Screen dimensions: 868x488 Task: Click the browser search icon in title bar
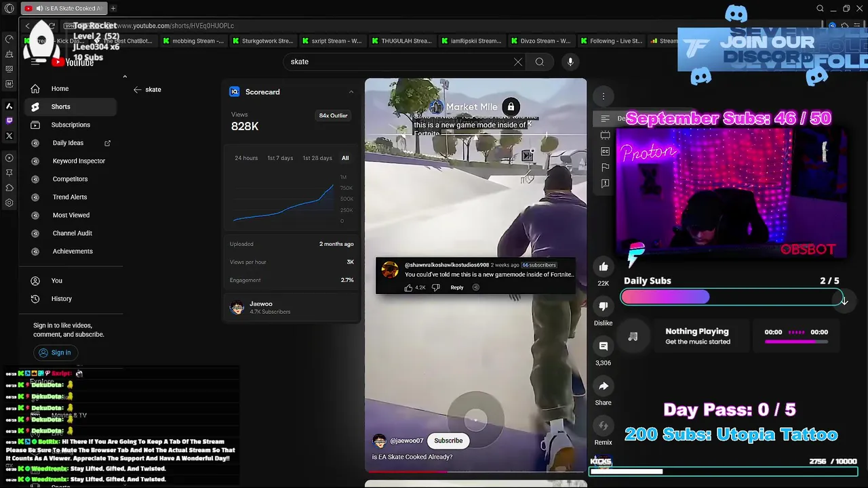tap(820, 8)
